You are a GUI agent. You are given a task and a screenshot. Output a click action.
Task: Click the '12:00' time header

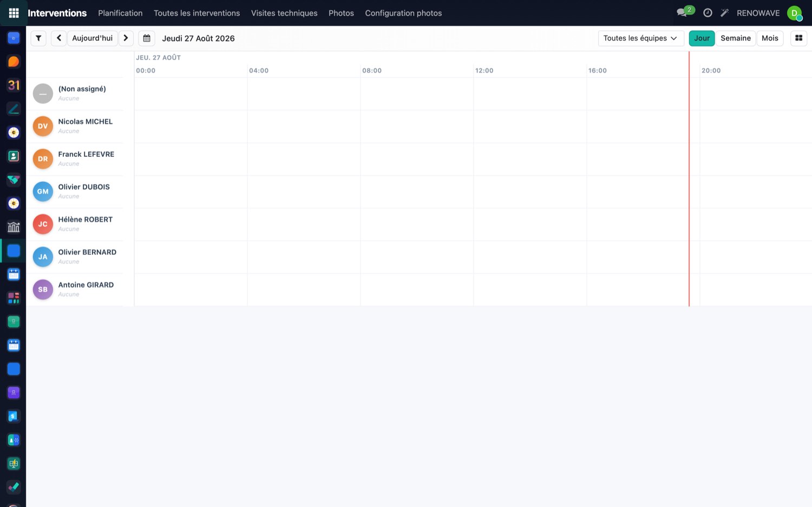(484, 71)
